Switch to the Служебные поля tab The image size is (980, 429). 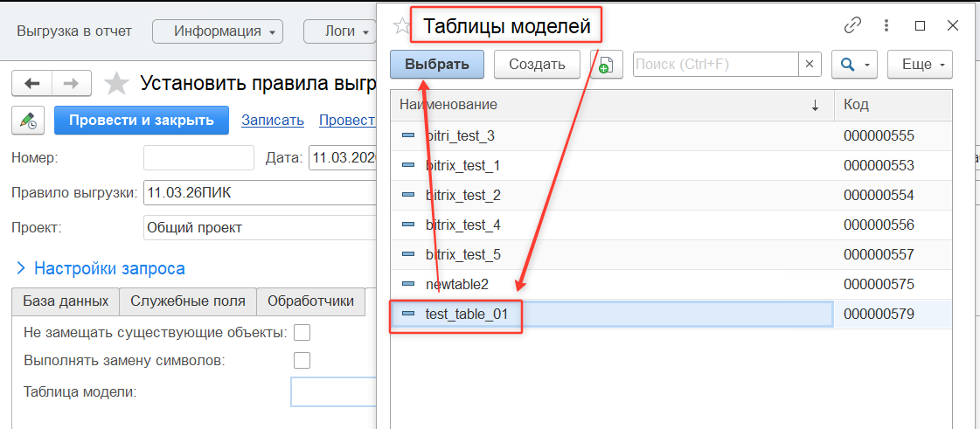(187, 301)
